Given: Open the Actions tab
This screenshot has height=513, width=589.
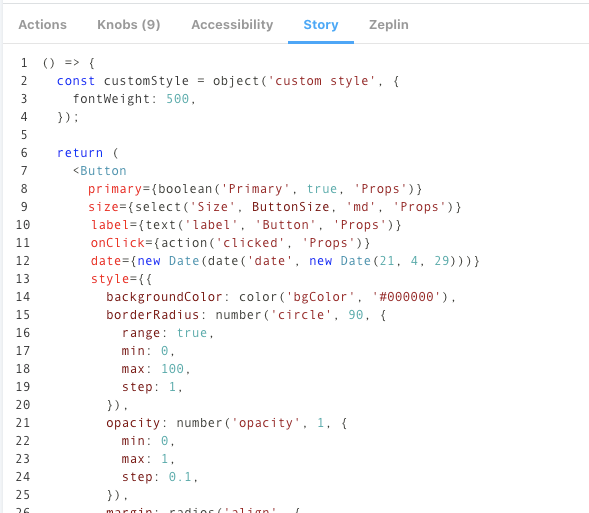Looking at the screenshot, I should click(x=42, y=25).
